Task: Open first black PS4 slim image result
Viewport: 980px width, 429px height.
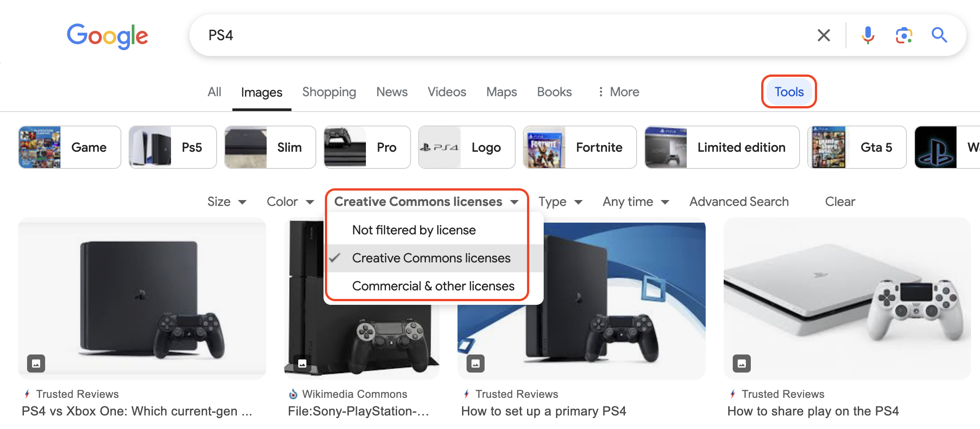Action: tap(142, 298)
